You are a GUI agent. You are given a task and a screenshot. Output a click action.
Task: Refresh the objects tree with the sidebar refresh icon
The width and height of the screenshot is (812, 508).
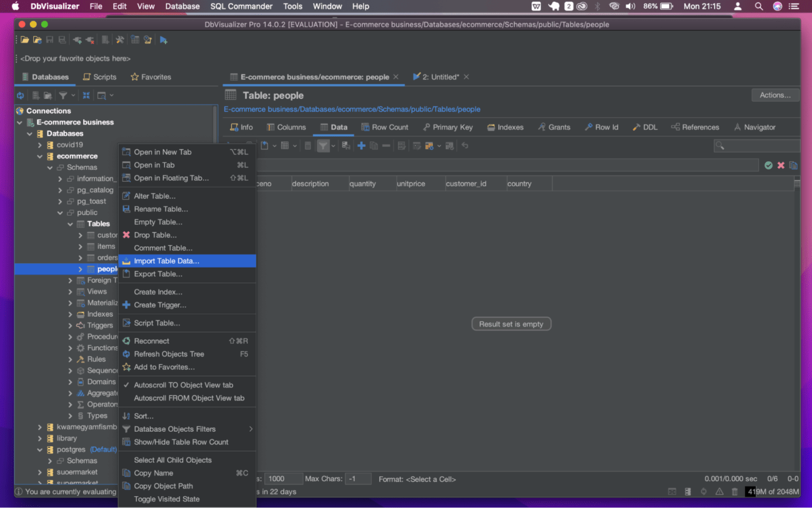pyautogui.click(x=21, y=95)
